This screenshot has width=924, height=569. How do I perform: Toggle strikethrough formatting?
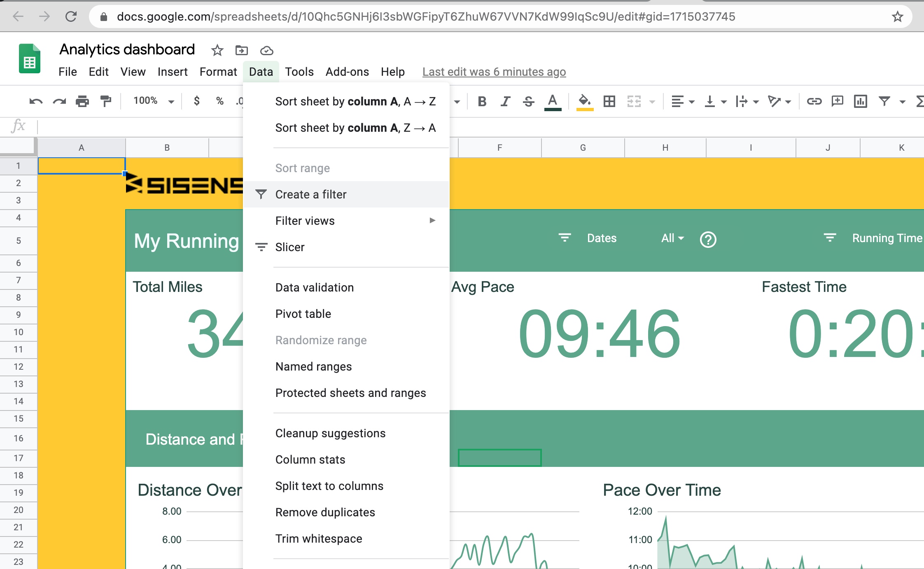point(529,101)
